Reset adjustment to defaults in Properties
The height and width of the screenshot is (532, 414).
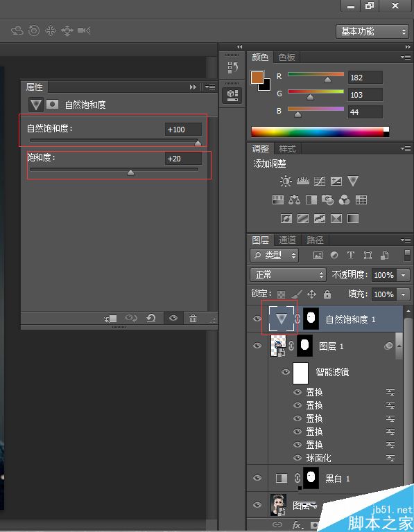click(x=150, y=318)
